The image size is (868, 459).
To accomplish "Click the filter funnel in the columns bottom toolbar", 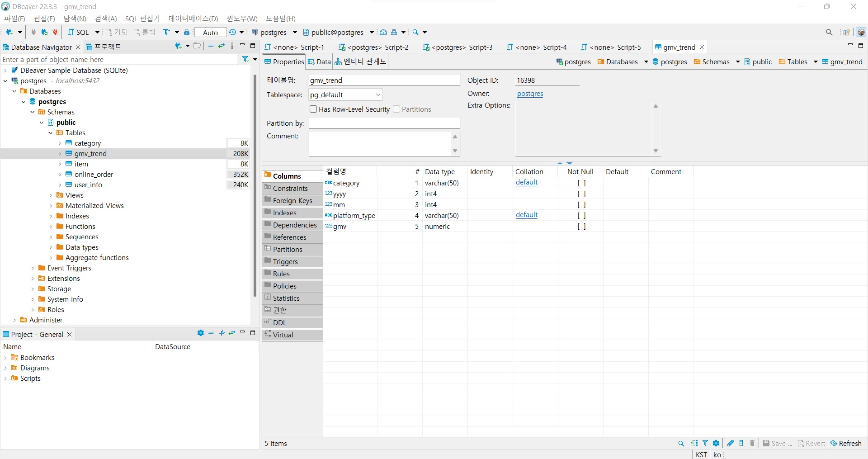I will 705,443.
